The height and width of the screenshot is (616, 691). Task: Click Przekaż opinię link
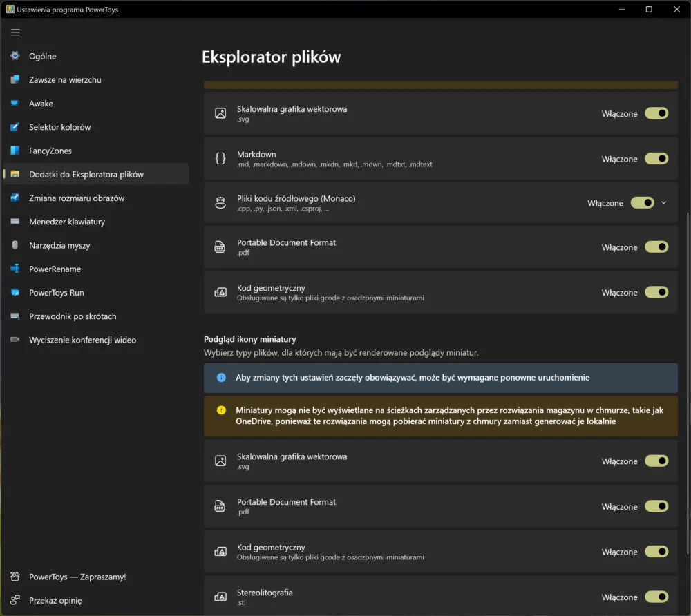point(96,600)
